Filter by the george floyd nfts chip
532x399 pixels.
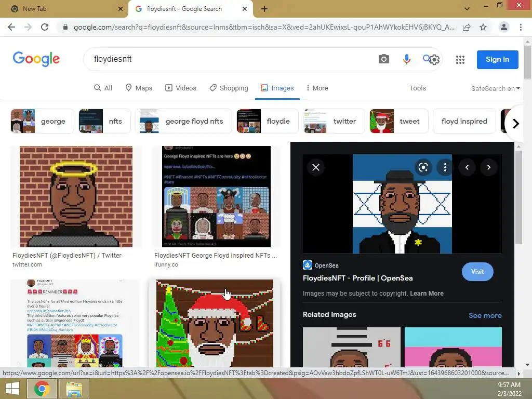[x=183, y=121]
